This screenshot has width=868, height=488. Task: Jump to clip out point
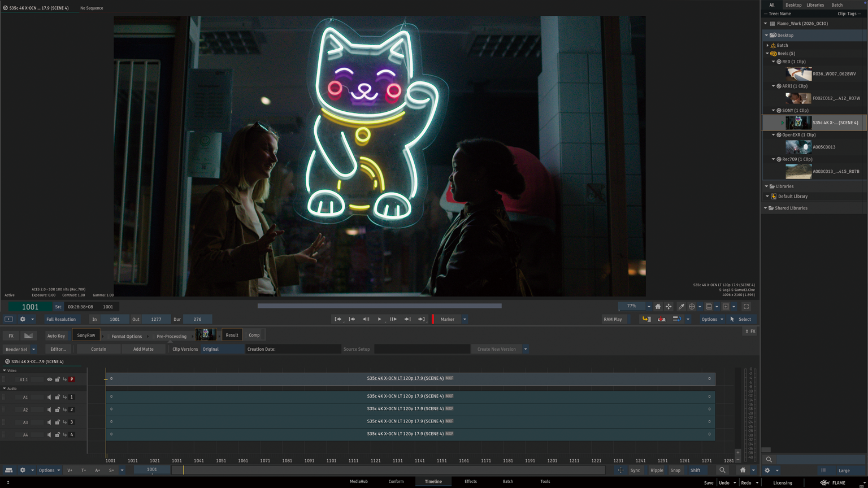[421, 319]
